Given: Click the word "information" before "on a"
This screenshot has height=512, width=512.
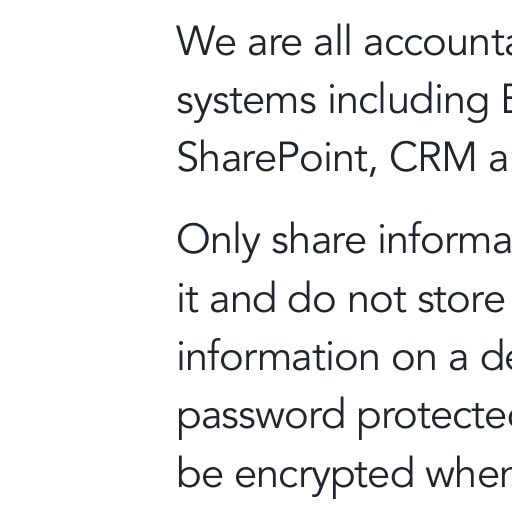Looking at the screenshot, I should tap(278, 356).
